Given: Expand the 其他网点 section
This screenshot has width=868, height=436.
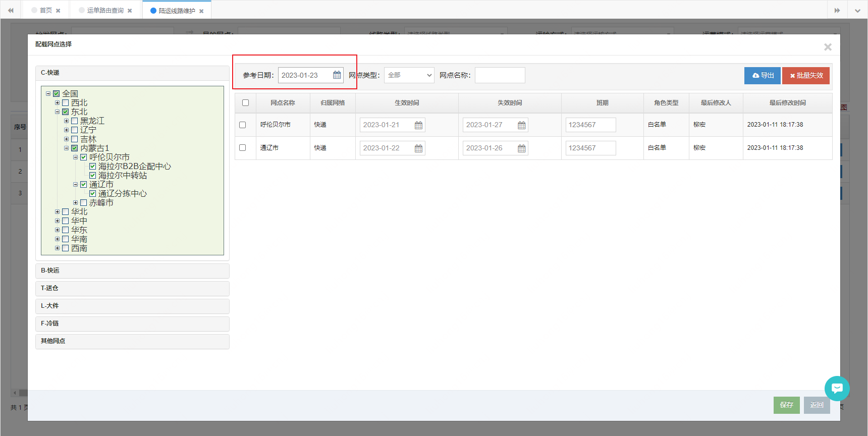Looking at the screenshot, I should point(132,342).
